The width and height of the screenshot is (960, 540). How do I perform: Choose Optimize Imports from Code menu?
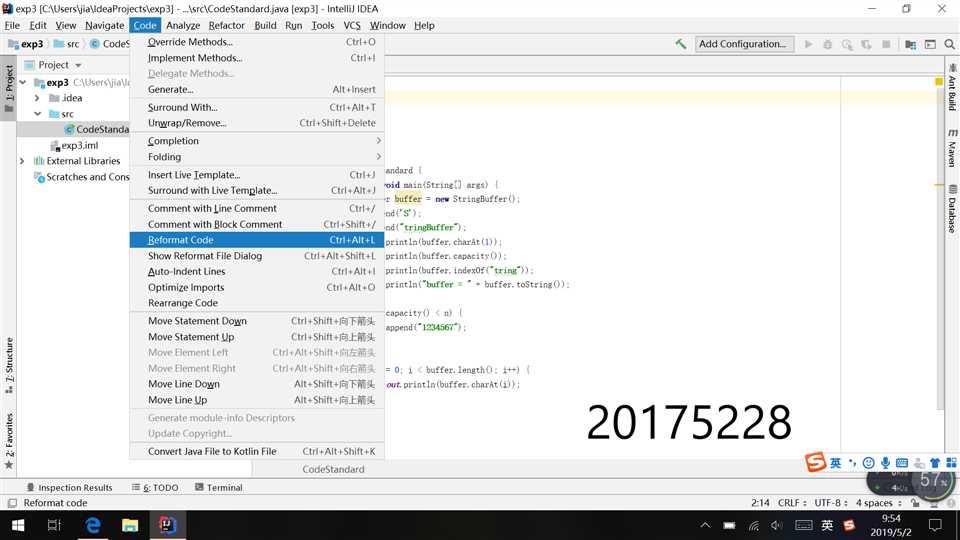[257, 287]
